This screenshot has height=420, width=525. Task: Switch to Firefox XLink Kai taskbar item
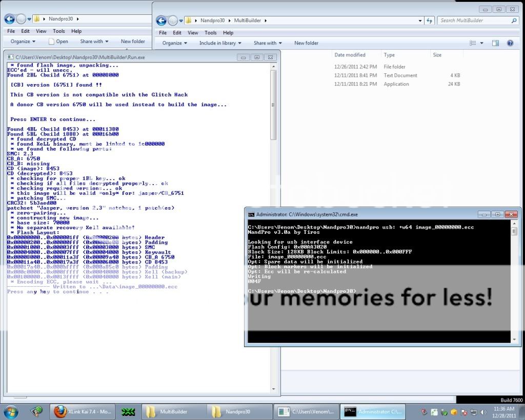pos(83,411)
